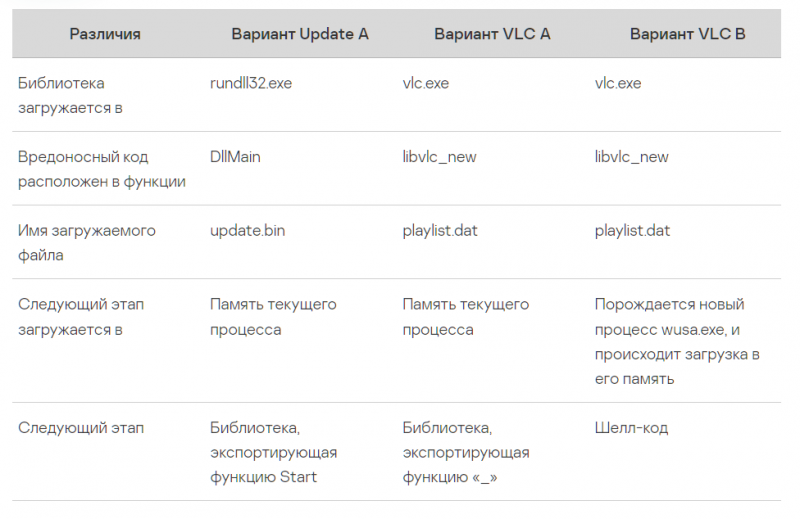Image resolution: width=800 pixels, height=519 pixels.
Task: Click "playlist.dat" under Вариант VLC B
Action: tap(632, 231)
